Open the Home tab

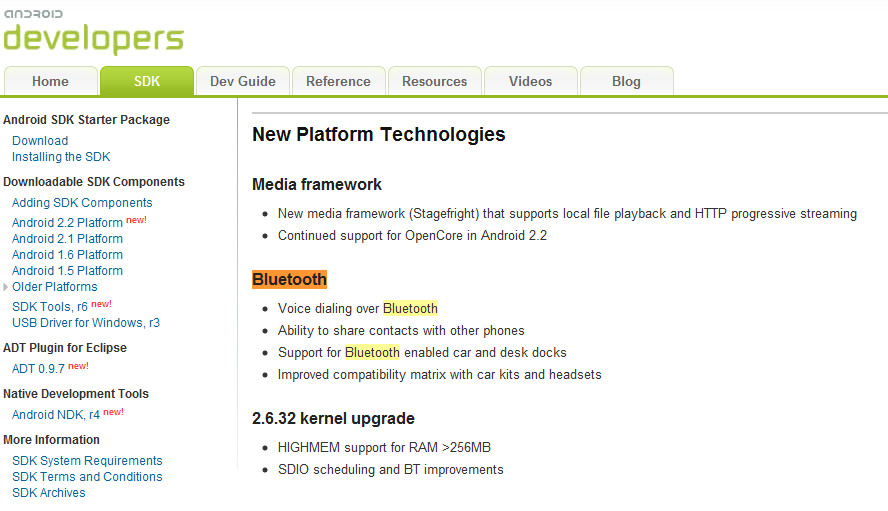click(50, 81)
